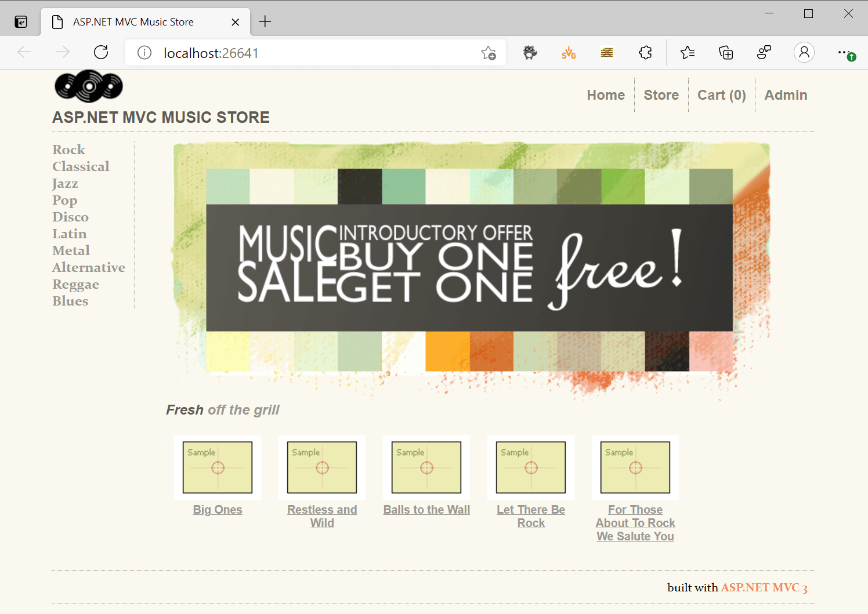
Task: Browse the Alternative genre
Action: (x=89, y=267)
